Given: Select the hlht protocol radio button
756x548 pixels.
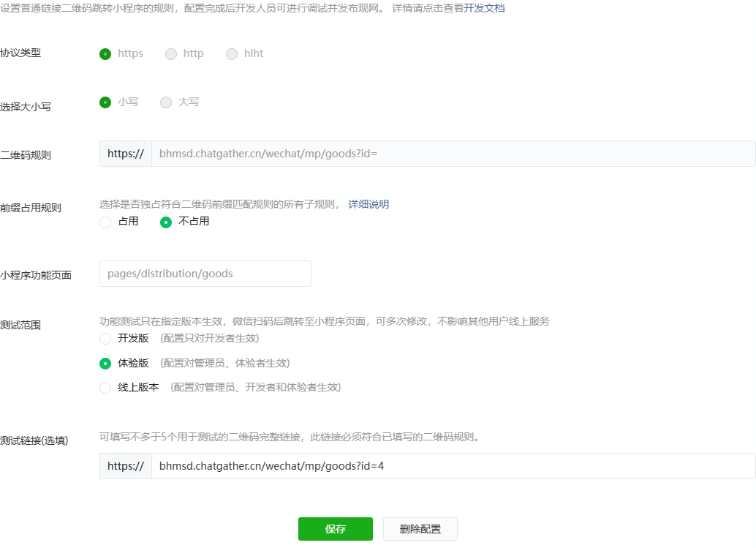Looking at the screenshot, I should click(x=232, y=54).
